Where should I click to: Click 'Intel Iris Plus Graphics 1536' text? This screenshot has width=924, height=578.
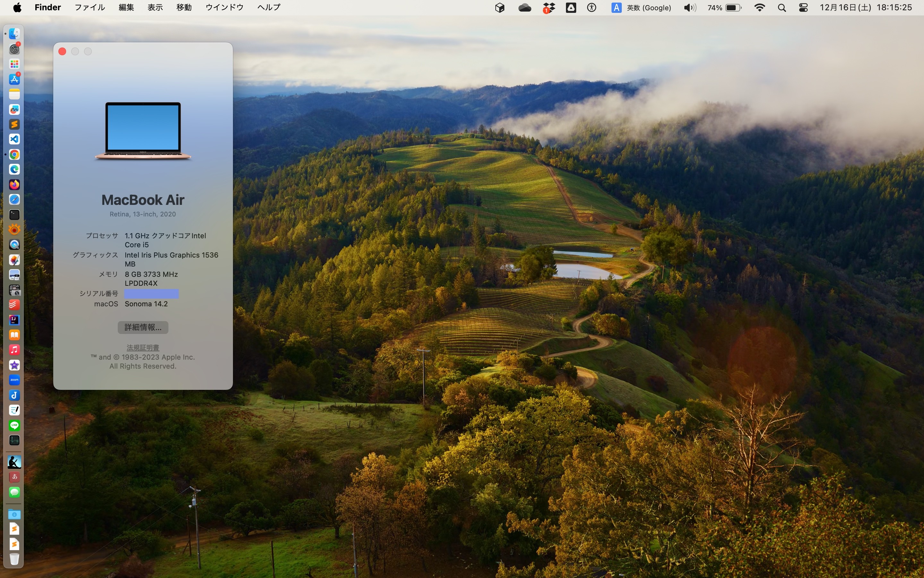tap(171, 255)
